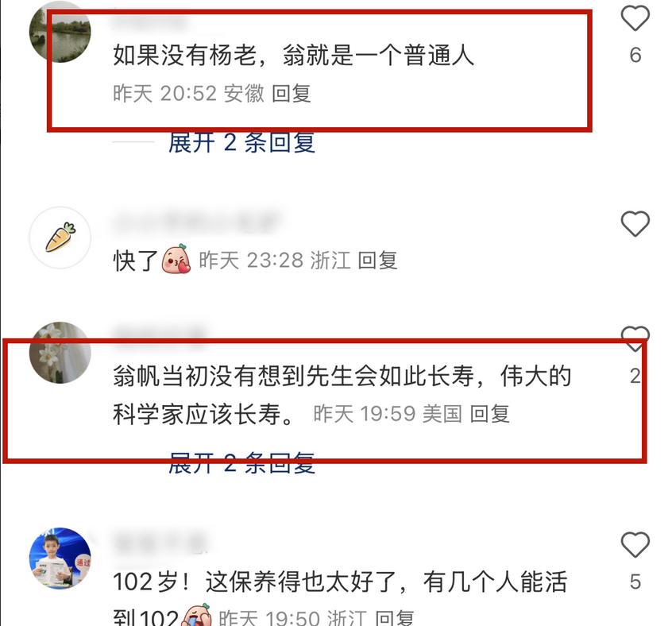Like the 102岁 comment with heart icon
Screen dimensions: 672x626
coord(635,544)
